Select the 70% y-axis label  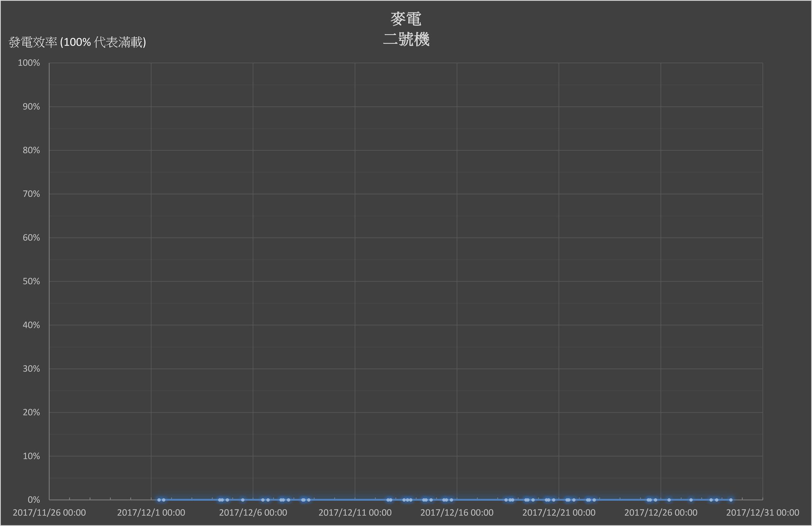point(31,194)
